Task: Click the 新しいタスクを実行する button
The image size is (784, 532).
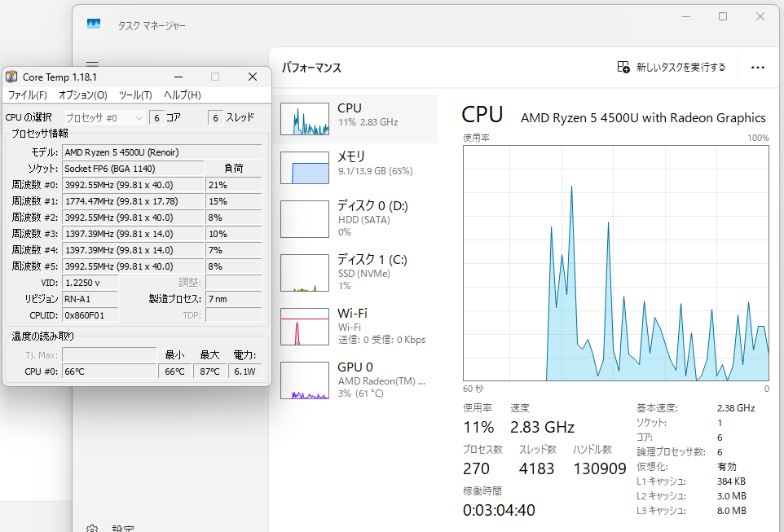Action: click(671, 68)
